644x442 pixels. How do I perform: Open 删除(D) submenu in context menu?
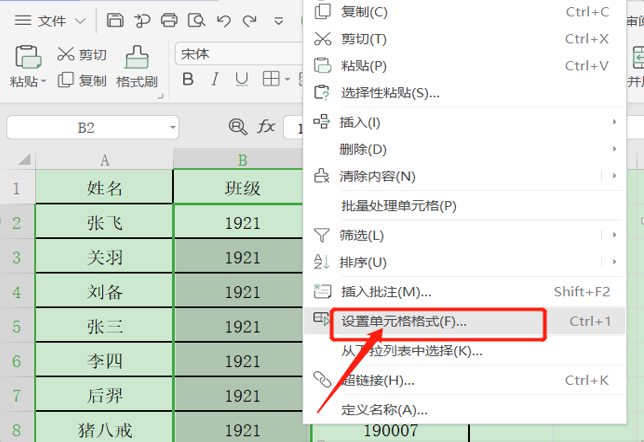tap(464, 149)
